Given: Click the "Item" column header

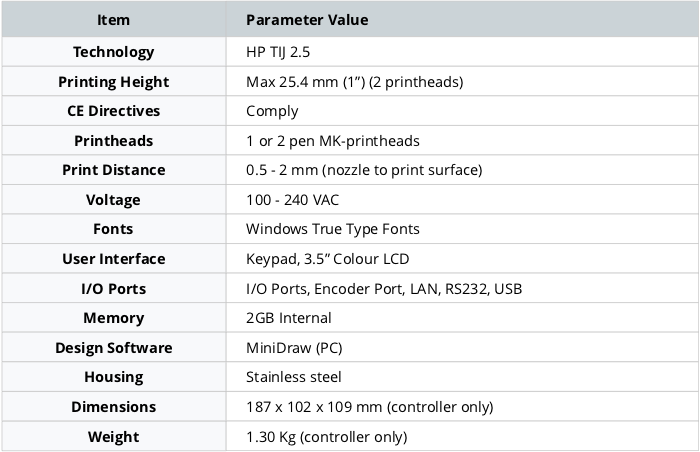Looking at the screenshot, I should coord(113,20).
